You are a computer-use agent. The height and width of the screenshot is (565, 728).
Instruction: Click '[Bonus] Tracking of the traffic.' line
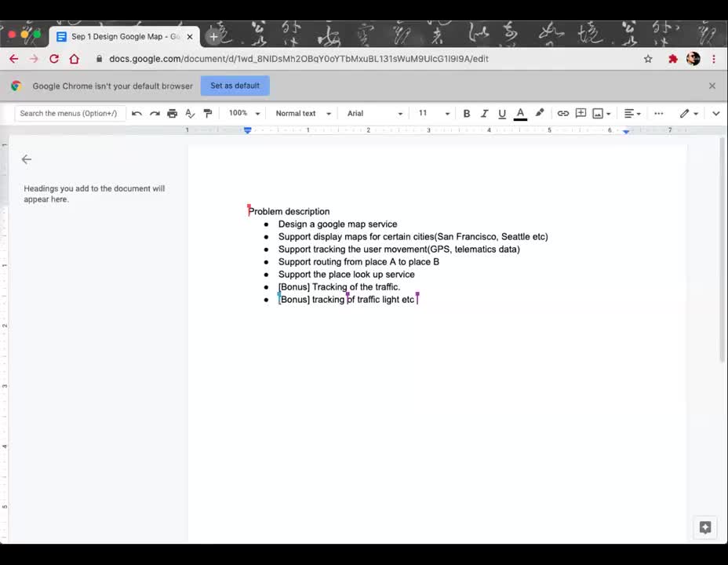coord(339,287)
